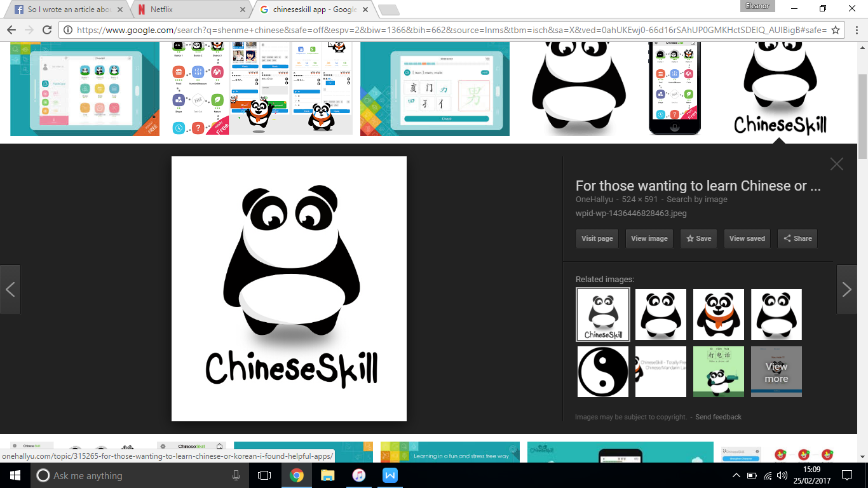
Task: Open the 'Learning in a fun and stress free way' thumbnail
Action: tap(450, 452)
